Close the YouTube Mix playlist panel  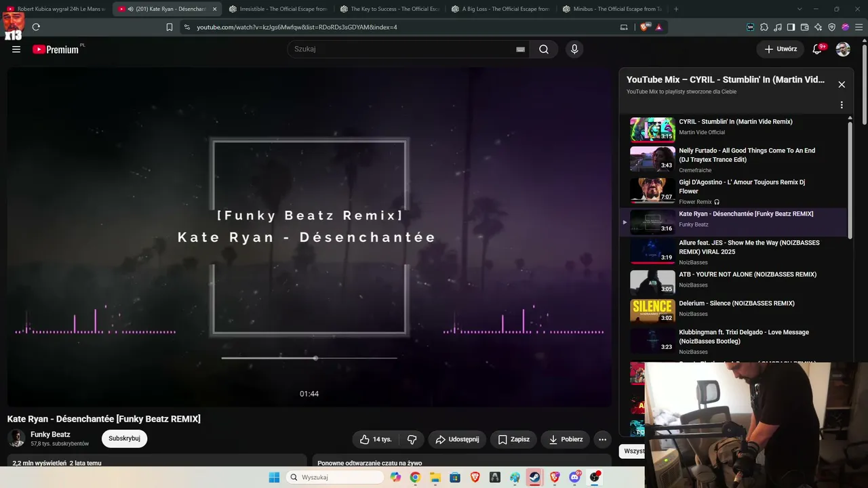click(842, 85)
